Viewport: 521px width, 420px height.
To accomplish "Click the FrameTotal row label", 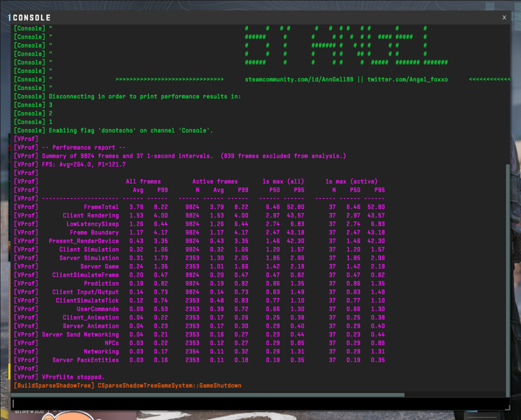I will click(x=101, y=207).
